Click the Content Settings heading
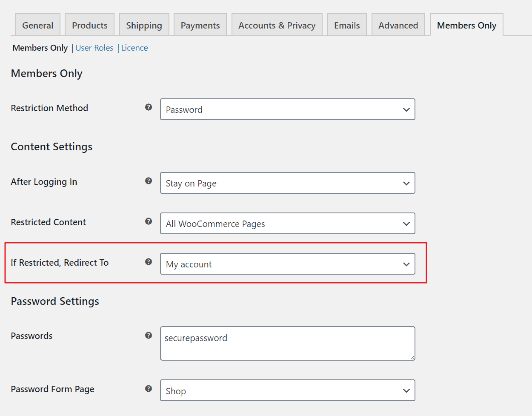 (x=51, y=147)
